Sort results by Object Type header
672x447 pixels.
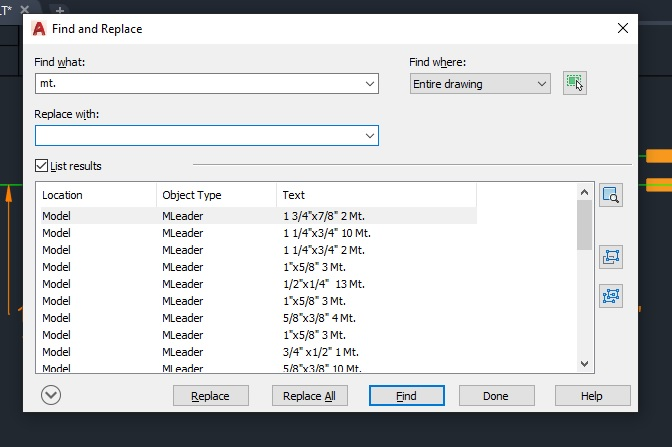(x=215, y=195)
